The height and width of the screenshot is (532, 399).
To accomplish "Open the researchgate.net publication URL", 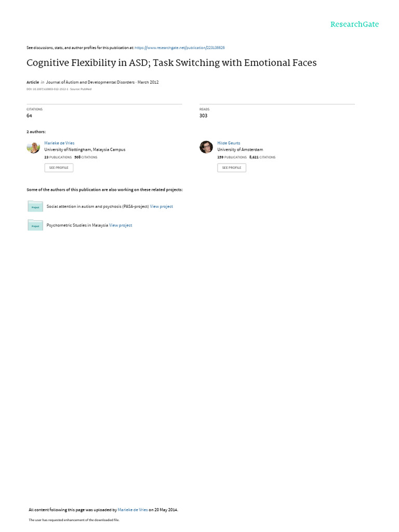I will (179, 48).
